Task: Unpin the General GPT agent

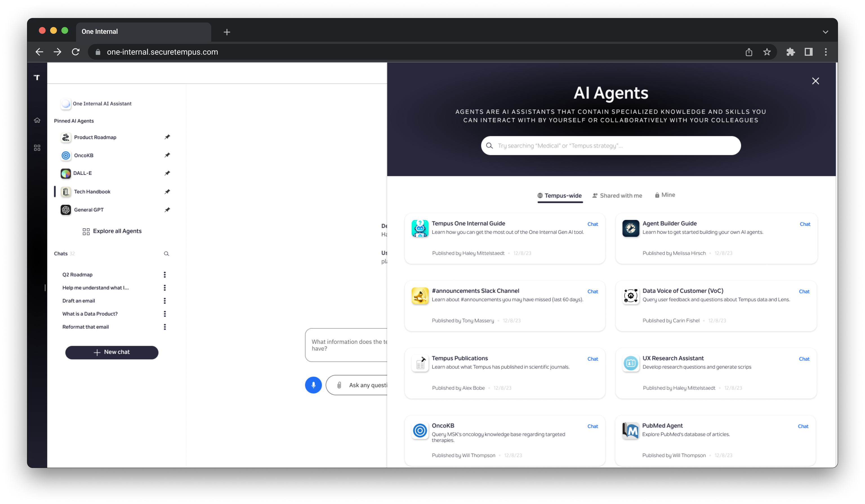Action: (167, 210)
